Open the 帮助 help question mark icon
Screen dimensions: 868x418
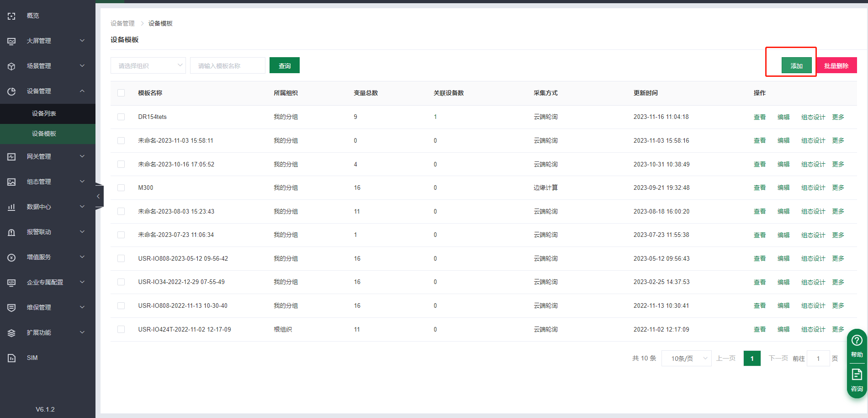[857, 341]
